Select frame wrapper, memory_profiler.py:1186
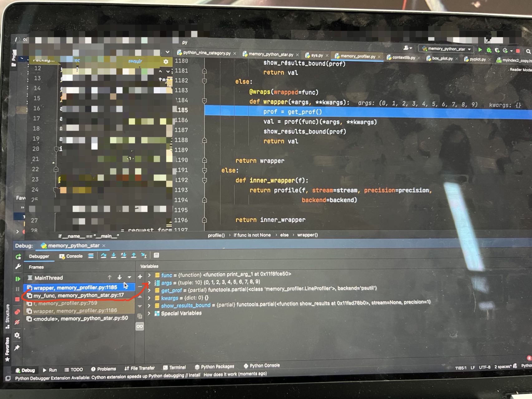This screenshot has height=399, width=532. (x=79, y=310)
